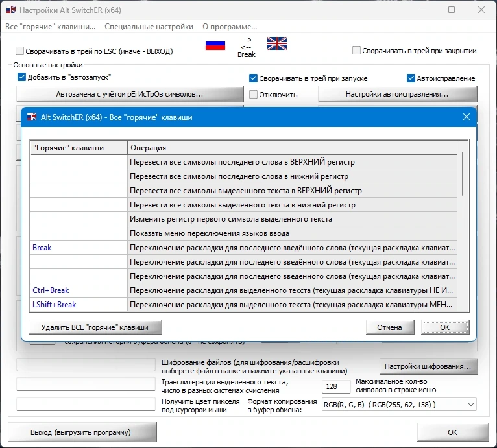Click the file encryption hotkey field
The width and height of the screenshot is (497, 448).
point(86,364)
